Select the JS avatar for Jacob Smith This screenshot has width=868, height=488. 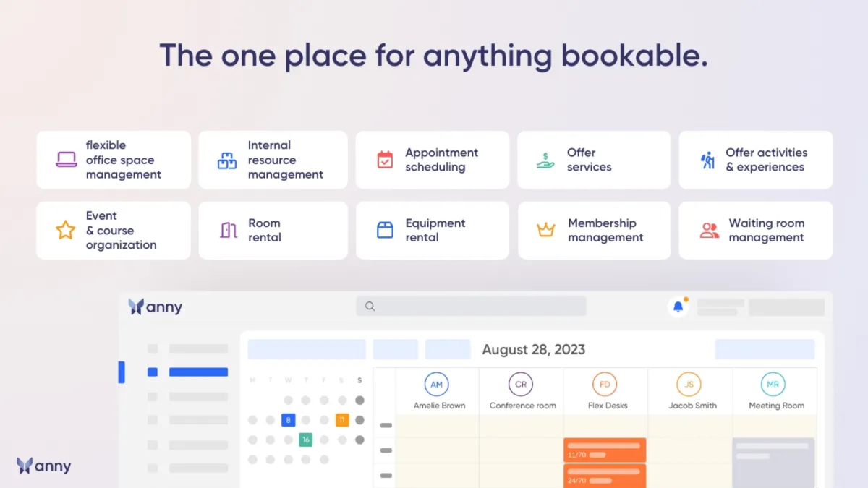689,385
